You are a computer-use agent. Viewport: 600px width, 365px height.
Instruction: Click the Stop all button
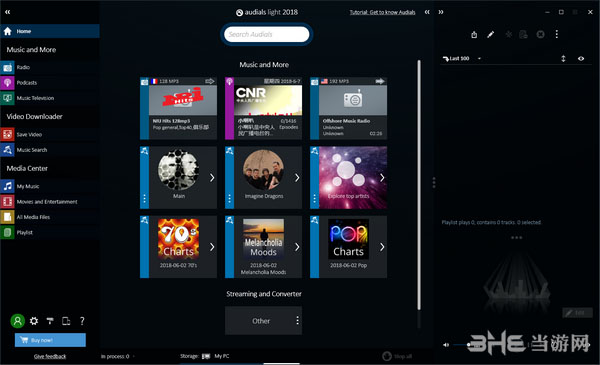point(397,356)
